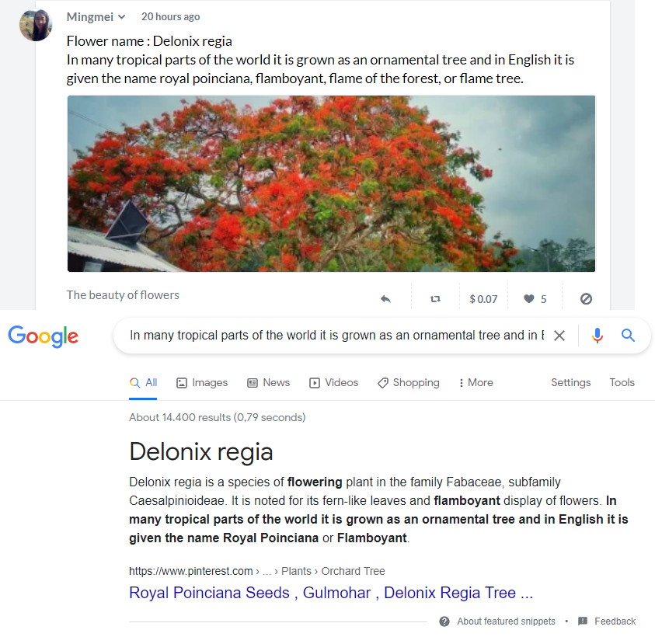Open the Delonix regia tree photo

click(331, 184)
